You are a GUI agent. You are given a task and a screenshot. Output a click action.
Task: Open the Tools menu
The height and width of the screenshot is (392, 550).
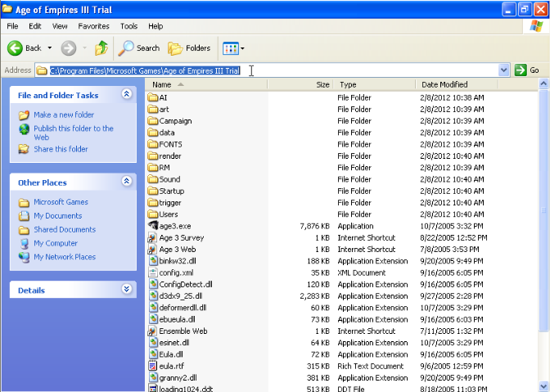[x=128, y=26]
